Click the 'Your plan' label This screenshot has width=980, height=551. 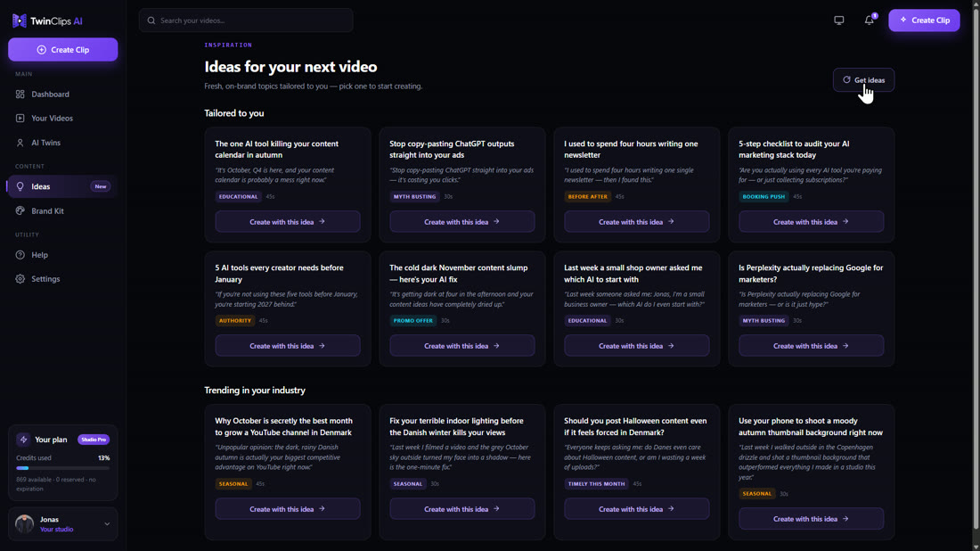tap(51, 440)
